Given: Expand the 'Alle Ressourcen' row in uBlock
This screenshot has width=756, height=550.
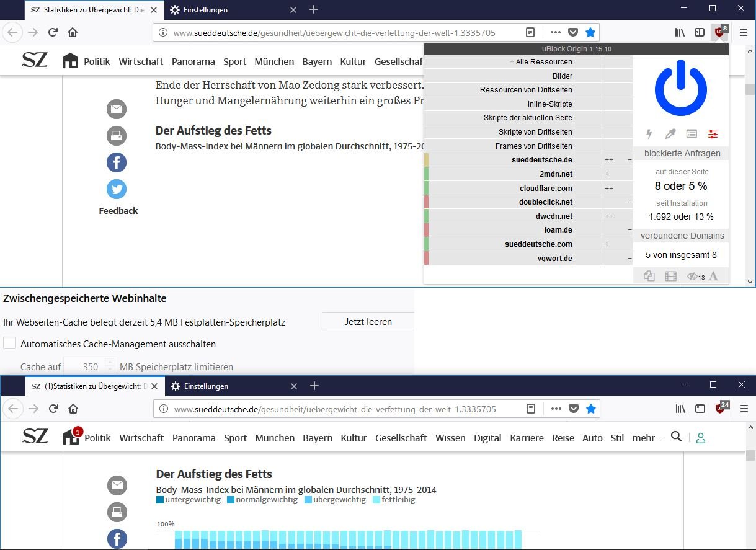Looking at the screenshot, I should coord(512,62).
